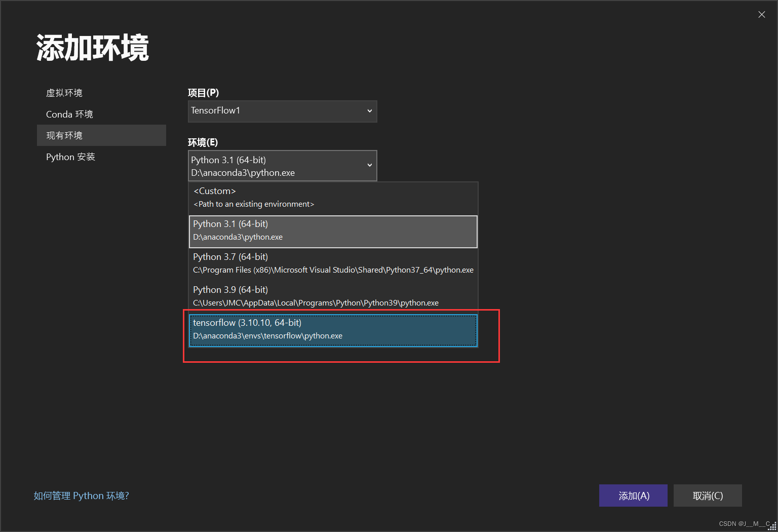Click the 取消(C) cancel button

pyautogui.click(x=708, y=496)
